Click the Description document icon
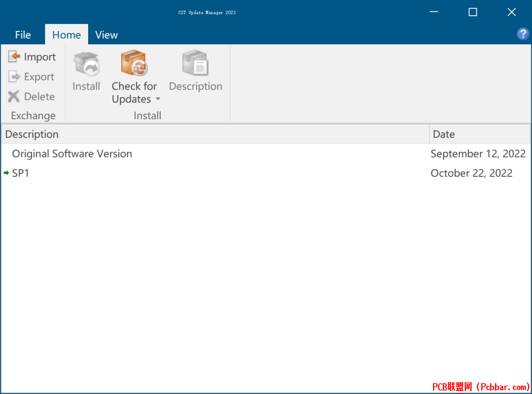 point(196,63)
